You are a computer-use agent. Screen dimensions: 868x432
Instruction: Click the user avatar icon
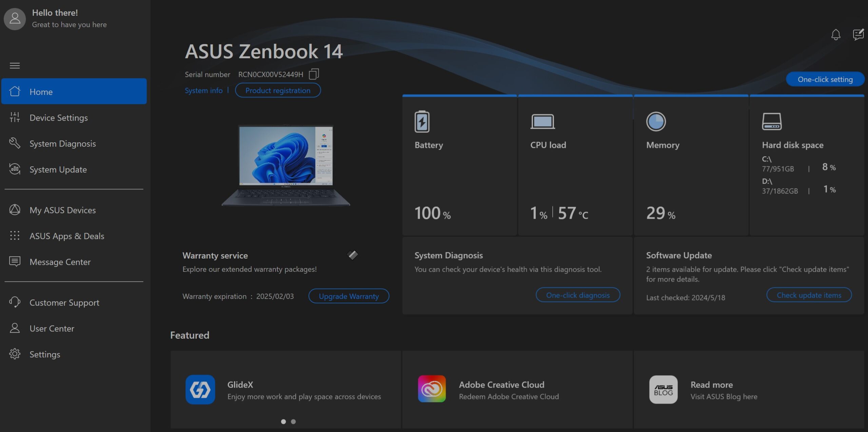coord(15,19)
